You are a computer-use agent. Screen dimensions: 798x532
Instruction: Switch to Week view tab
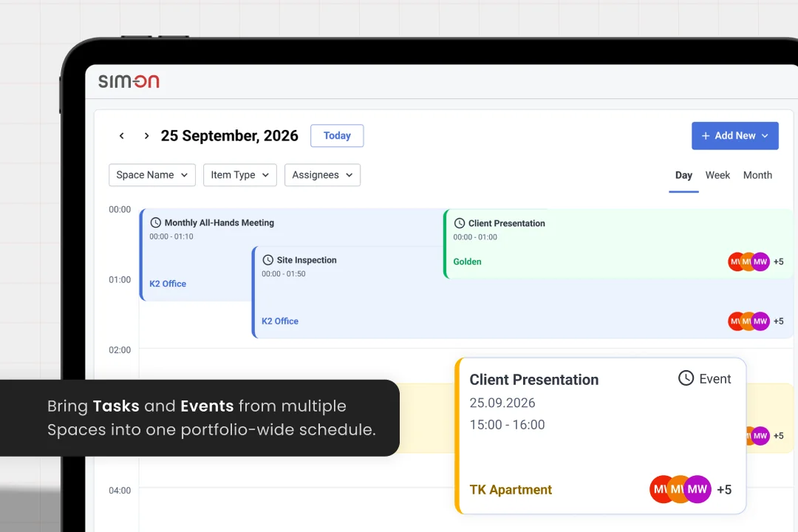click(x=717, y=175)
